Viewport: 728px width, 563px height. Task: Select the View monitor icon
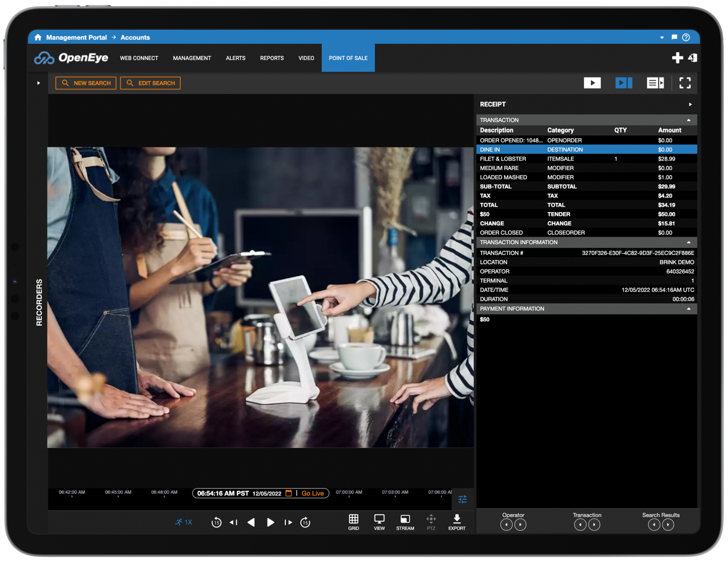pyautogui.click(x=379, y=522)
